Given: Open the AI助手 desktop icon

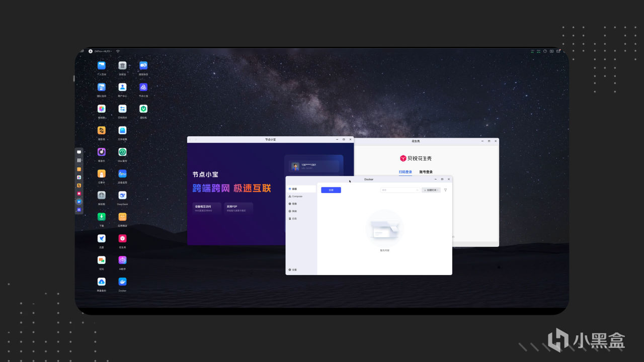Looking at the screenshot, I should point(122,260).
